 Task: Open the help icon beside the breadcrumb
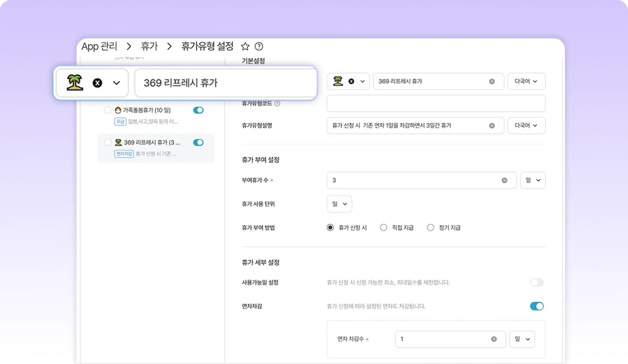pyautogui.click(x=258, y=46)
